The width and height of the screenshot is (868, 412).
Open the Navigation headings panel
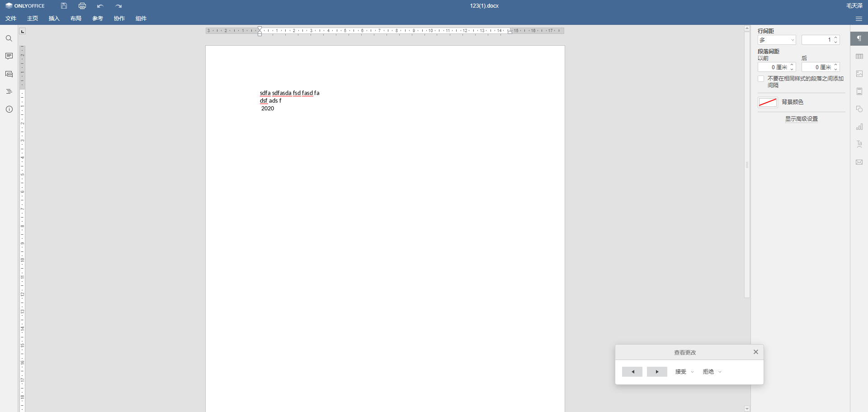[9, 91]
